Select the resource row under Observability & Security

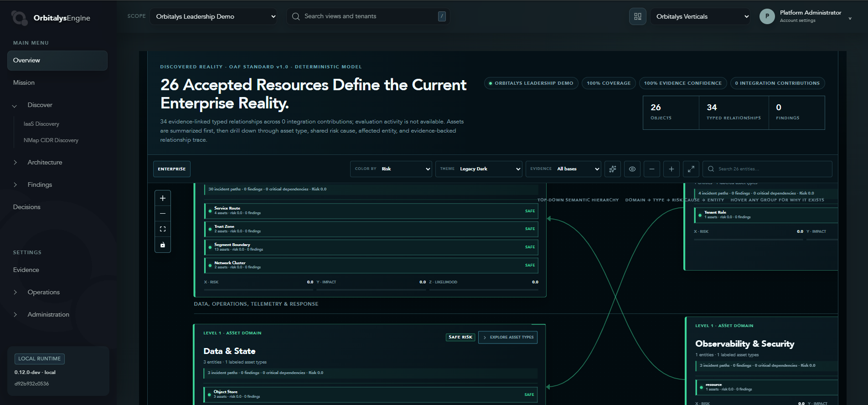pyautogui.click(x=766, y=387)
